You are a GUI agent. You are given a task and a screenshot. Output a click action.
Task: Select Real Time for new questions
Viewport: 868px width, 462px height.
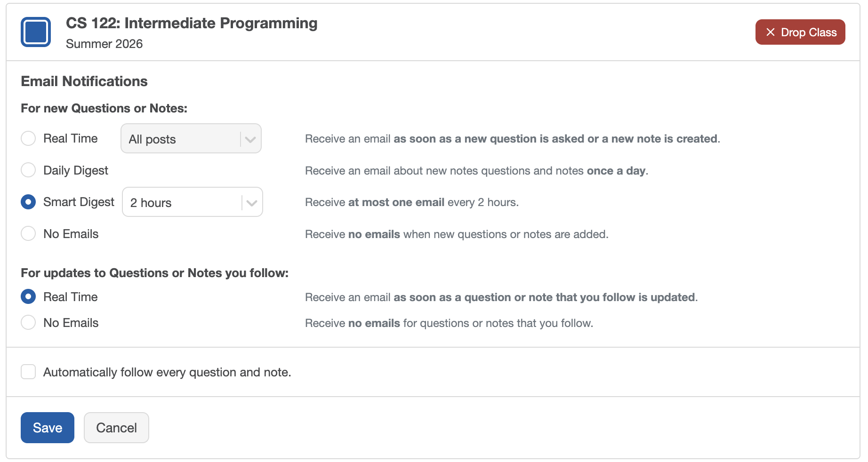point(28,138)
